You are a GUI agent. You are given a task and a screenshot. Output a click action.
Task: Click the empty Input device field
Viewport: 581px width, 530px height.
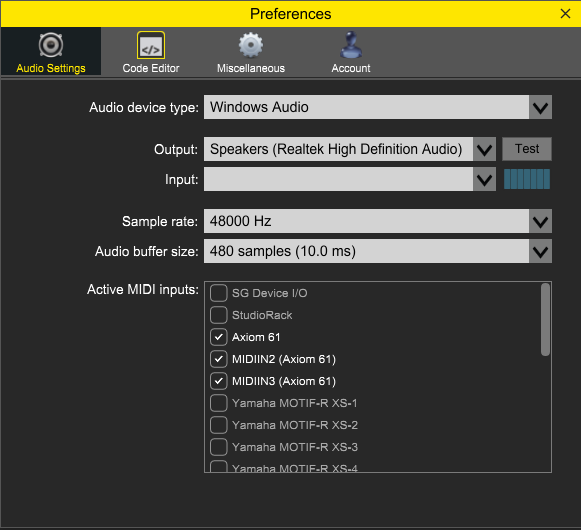[338, 179]
